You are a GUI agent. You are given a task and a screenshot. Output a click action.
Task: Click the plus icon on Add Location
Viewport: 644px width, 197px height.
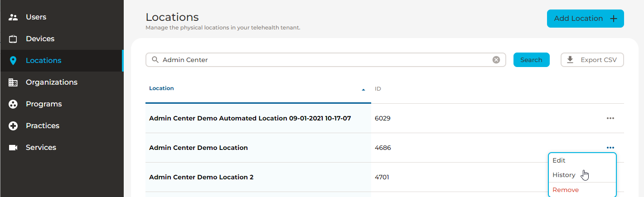click(x=613, y=19)
